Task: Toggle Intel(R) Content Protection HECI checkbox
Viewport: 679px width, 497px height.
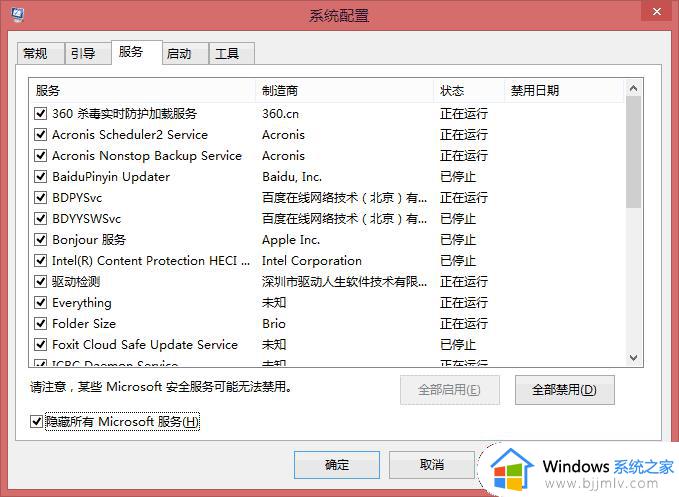Action: click(41, 261)
